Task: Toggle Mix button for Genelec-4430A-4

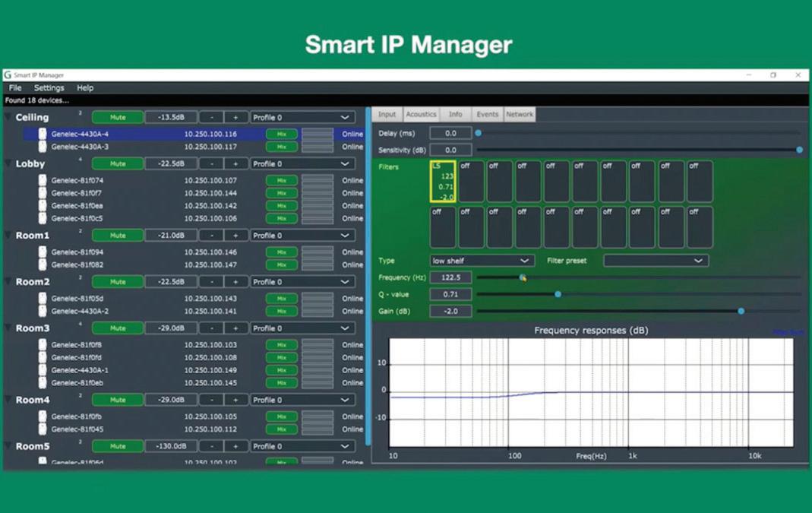Action: pos(282,134)
